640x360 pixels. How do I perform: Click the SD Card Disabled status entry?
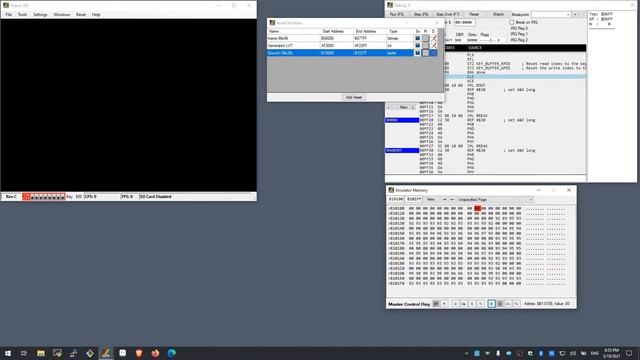(156, 197)
